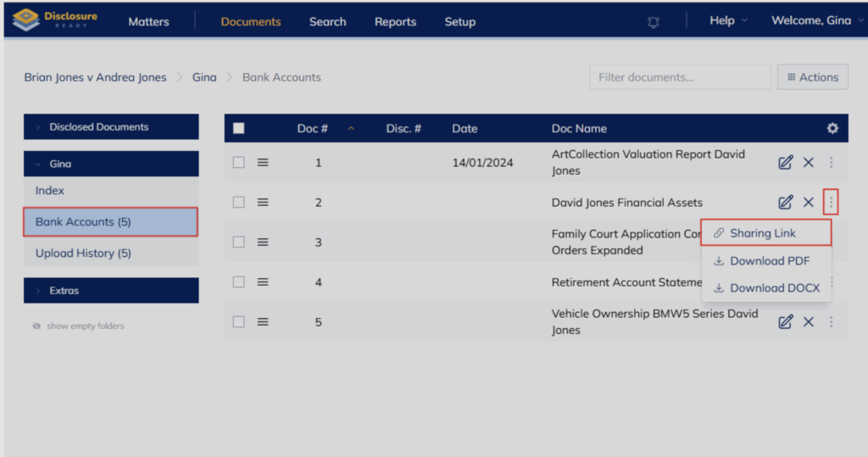Click the Actions button
This screenshot has width=868, height=457.
point(812,77)
